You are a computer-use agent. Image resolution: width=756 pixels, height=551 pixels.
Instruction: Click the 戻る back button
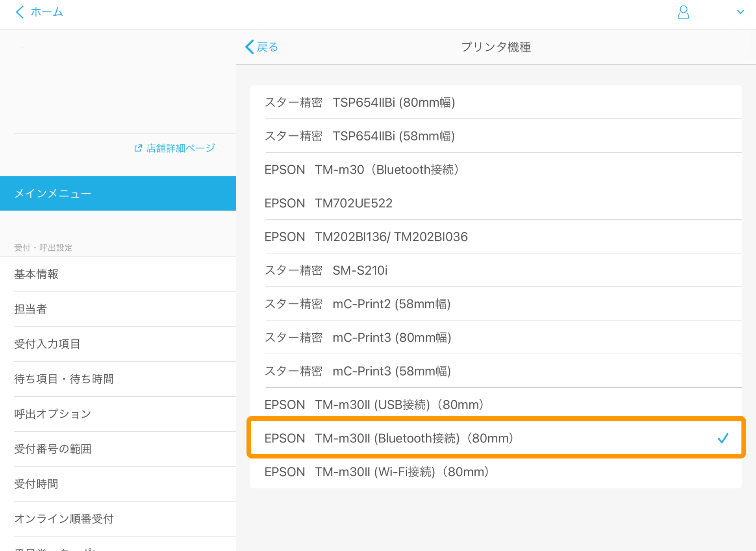[x=261, y=47]
